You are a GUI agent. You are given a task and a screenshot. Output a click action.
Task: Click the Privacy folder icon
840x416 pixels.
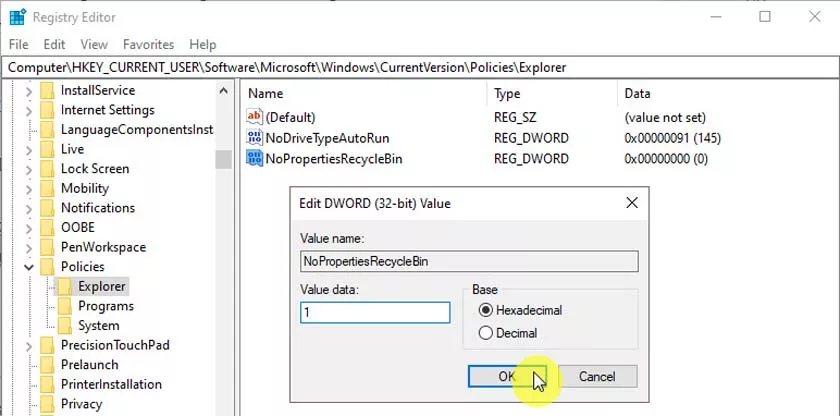click(48, 404)
